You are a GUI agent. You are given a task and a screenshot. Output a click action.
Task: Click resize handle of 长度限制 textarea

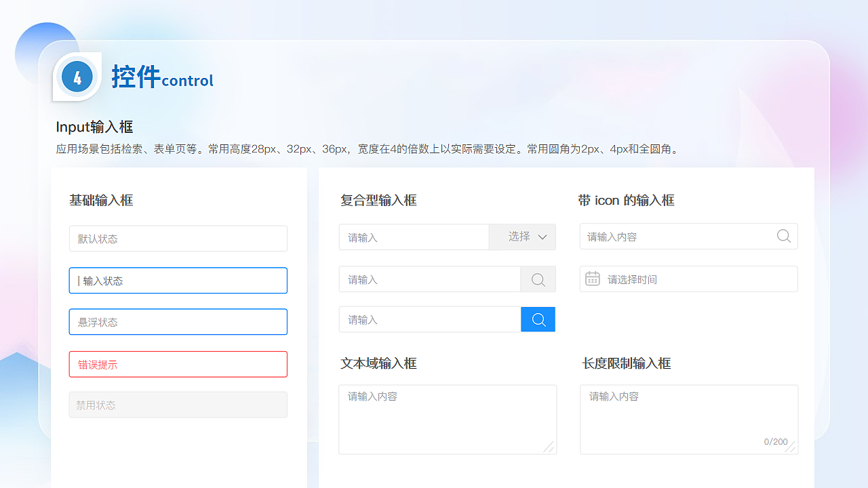[790, 447]
